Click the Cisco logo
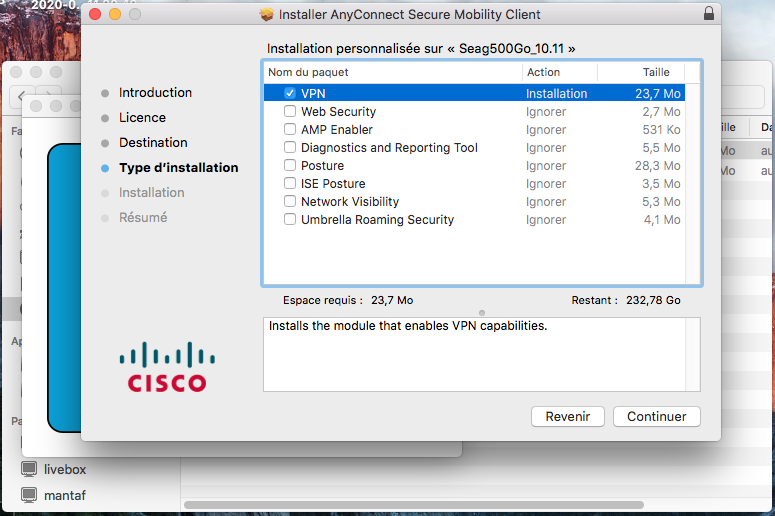 coord(167,367)
